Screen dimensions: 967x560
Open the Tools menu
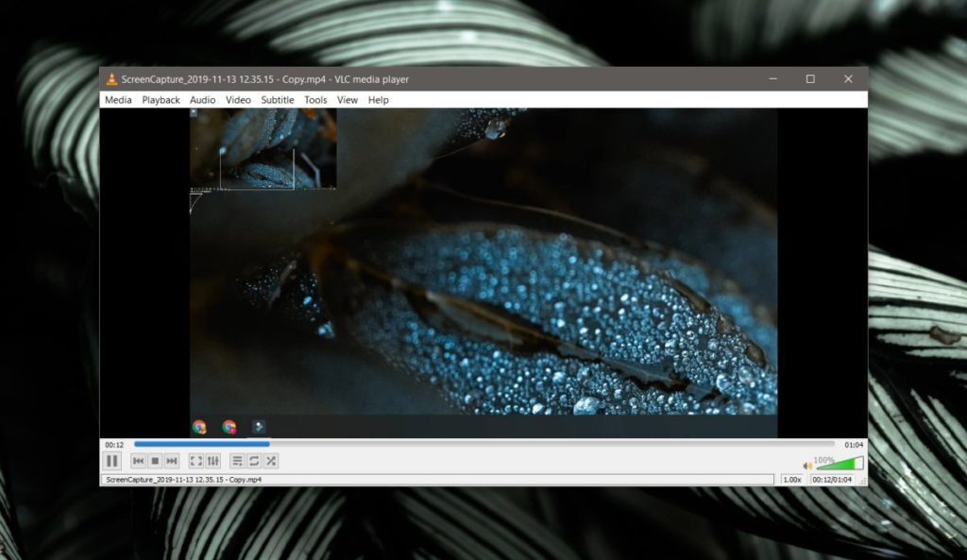click(315, 100)
